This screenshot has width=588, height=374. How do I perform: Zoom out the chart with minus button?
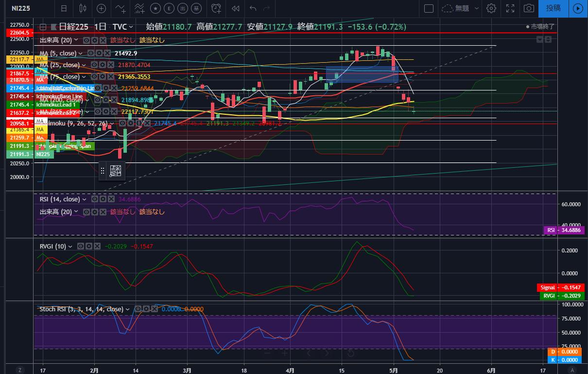tap(267, 352)
